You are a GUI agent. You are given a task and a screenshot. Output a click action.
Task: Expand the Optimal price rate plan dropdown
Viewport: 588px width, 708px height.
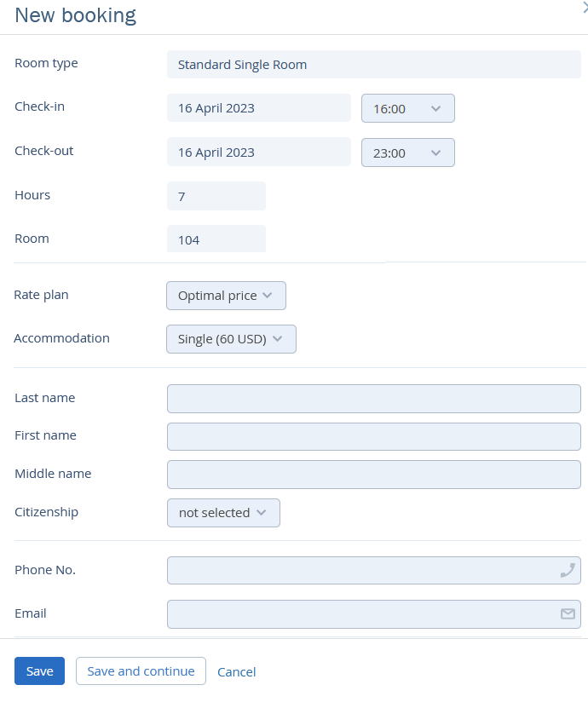click(x=226, y=296)
